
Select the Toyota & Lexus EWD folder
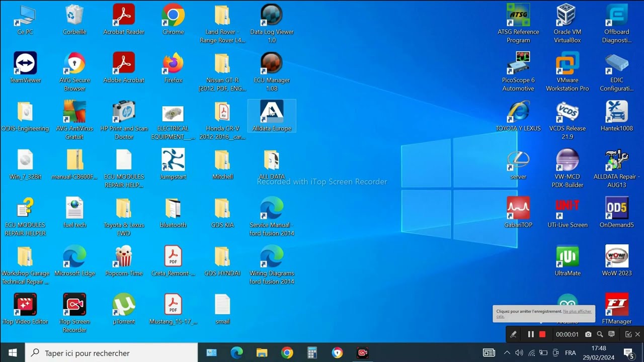pyautogui.click(x=124, y=217)
